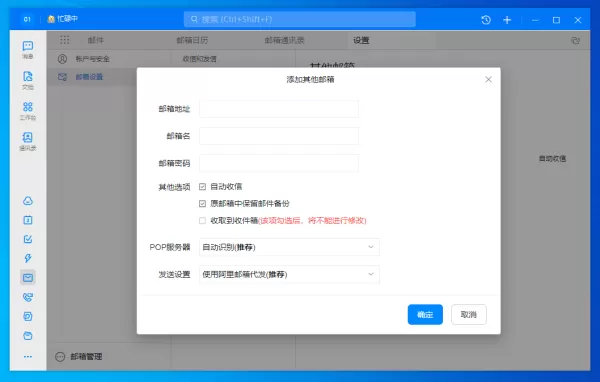Switch to the 邮箱通讯录 tab

(284, 40)
